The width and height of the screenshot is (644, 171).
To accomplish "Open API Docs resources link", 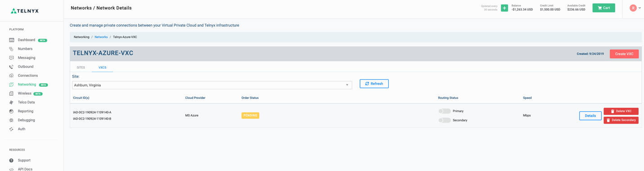I will pyautogui.click(x=25, y=169).
